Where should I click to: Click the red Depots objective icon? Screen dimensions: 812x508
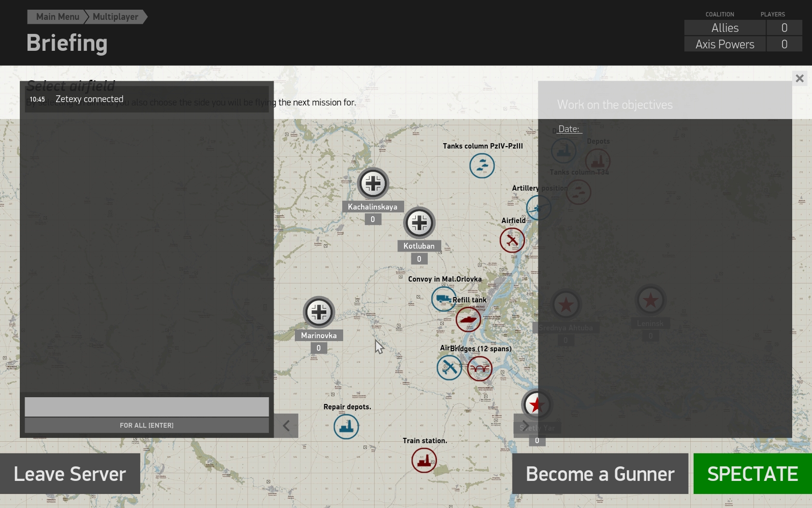[x=598, y=161]
